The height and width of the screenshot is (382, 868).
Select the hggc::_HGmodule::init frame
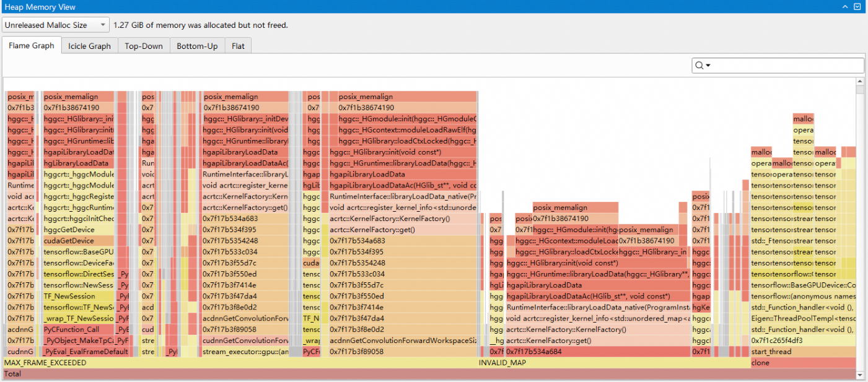coord(407,119)
